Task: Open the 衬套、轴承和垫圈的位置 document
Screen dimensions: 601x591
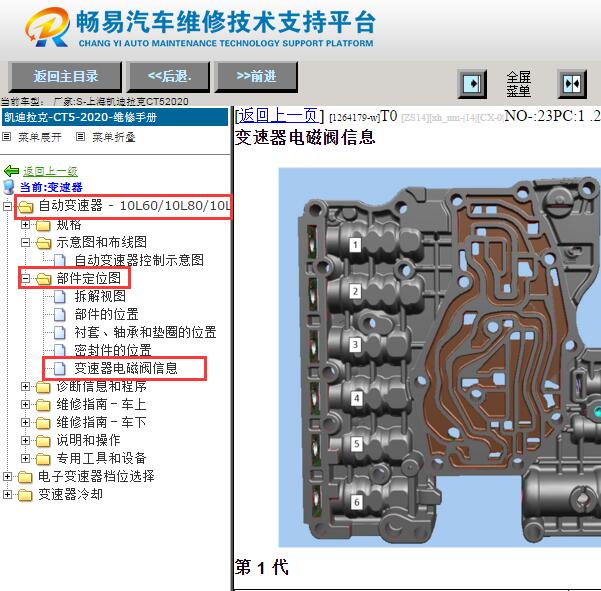Action: (145, 332)
